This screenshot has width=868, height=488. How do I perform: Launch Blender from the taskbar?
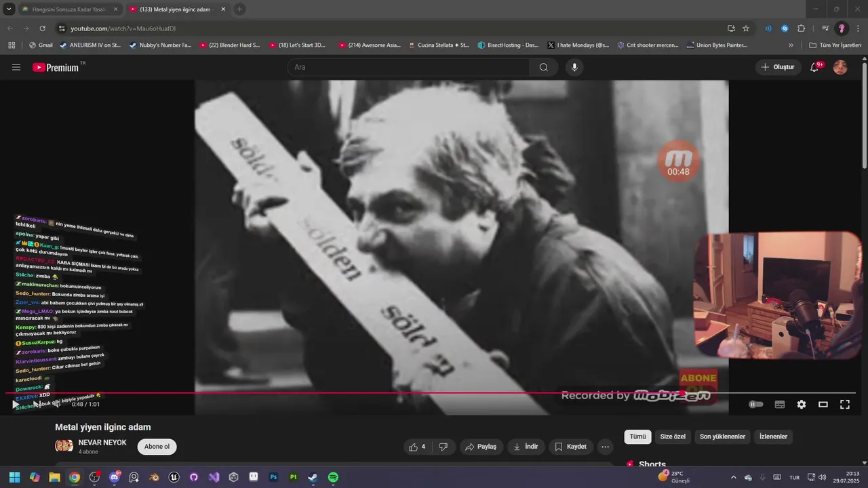click(154, 477)
